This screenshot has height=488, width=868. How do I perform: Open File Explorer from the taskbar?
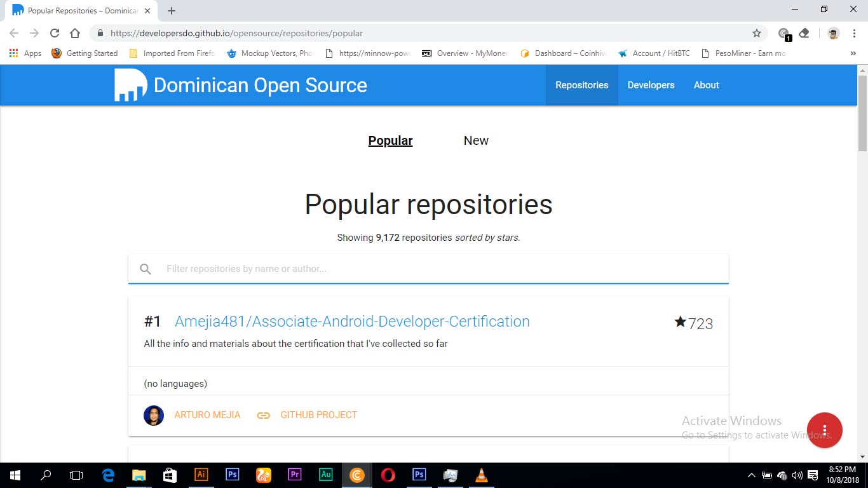(139, 475)
